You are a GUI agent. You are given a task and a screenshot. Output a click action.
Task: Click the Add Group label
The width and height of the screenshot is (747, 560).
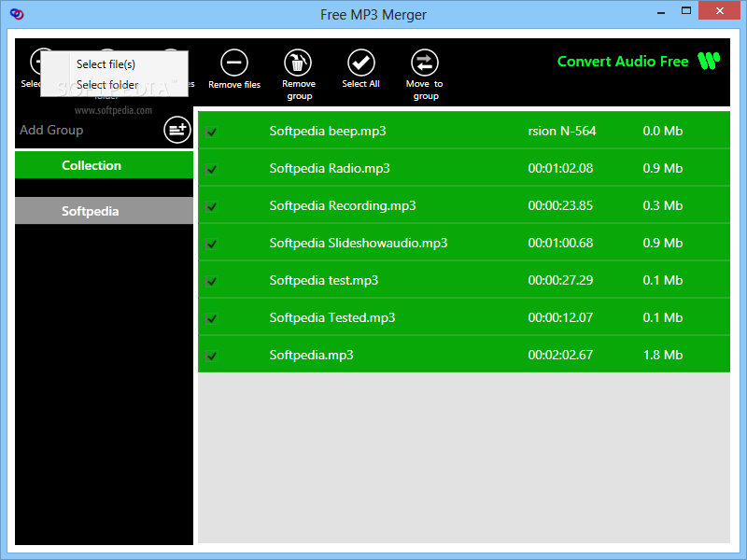point(51,130)
